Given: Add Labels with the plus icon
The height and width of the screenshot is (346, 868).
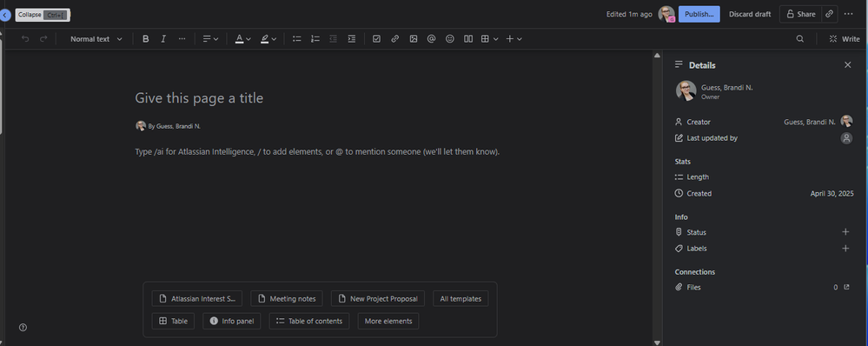Looking at the screenshot, I should coord(845,249).
